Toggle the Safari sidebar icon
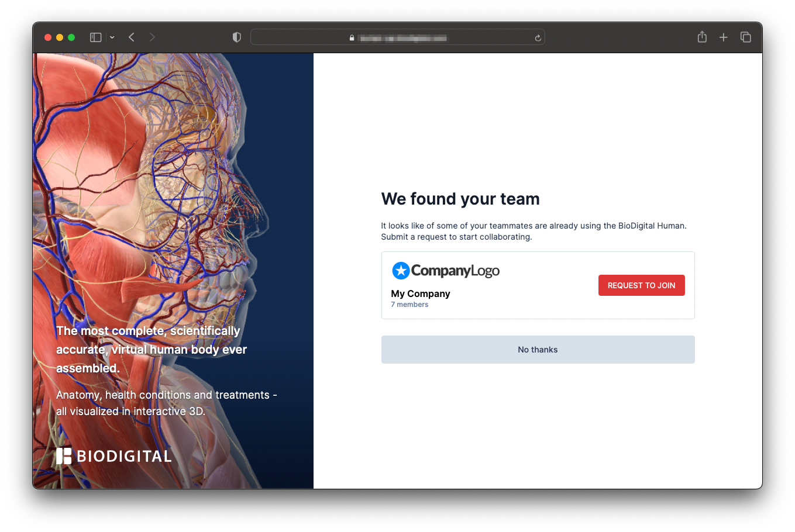 coord(96,37)
